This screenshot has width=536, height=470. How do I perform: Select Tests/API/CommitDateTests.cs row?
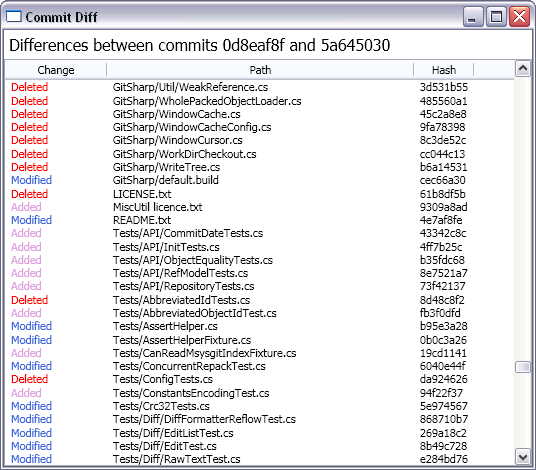coord(259,233)
